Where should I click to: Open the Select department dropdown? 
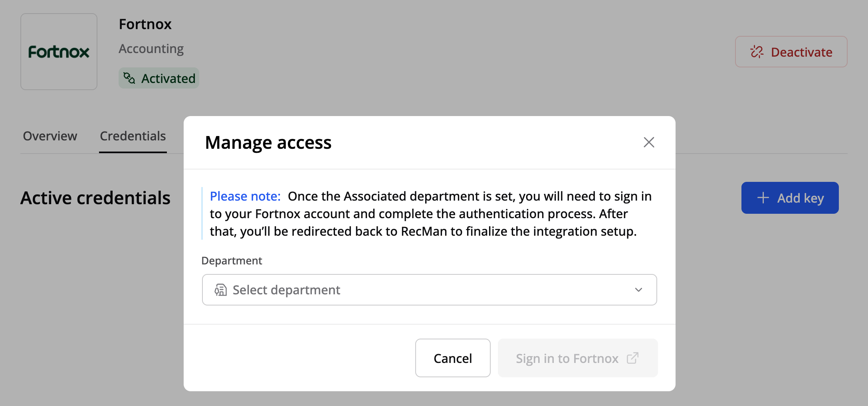[x=429, y=290]
